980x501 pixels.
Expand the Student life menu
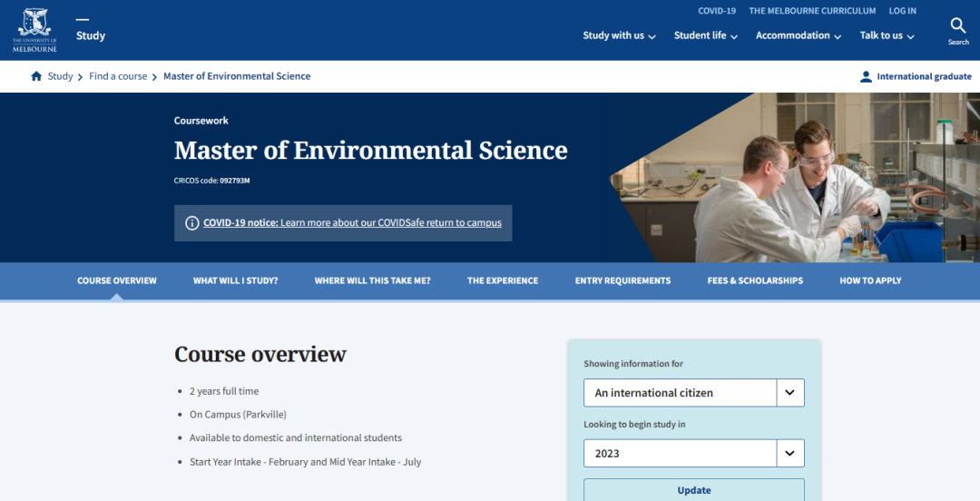705,36
